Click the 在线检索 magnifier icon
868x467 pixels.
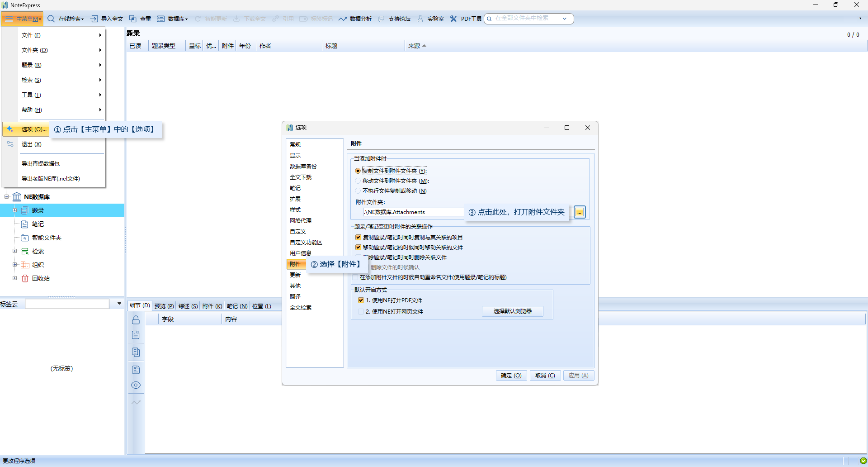point(51,19)
